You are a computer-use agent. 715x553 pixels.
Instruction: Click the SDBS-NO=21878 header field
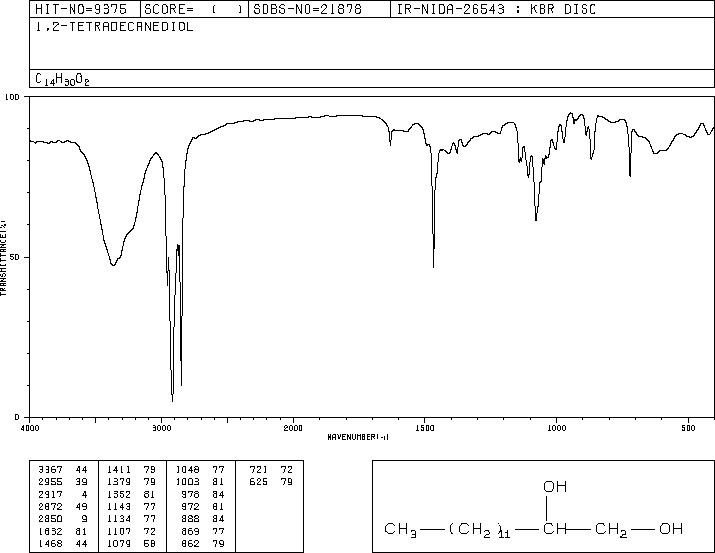pos(307,9)
